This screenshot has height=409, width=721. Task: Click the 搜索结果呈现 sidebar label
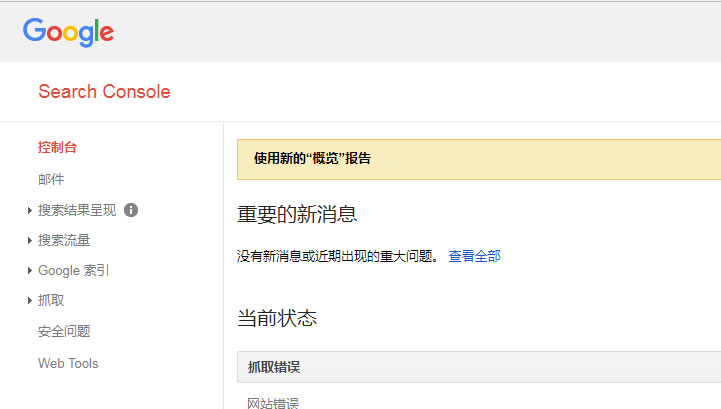(77, 210)
